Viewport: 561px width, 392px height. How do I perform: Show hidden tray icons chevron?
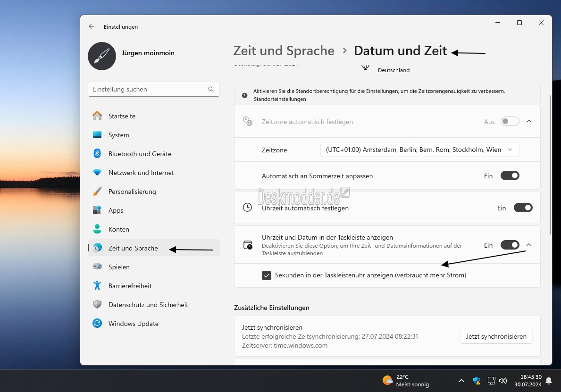pos(461,381)
